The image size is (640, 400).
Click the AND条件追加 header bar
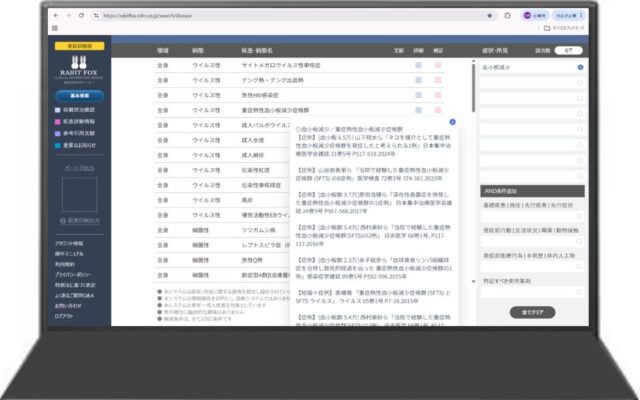532,191
